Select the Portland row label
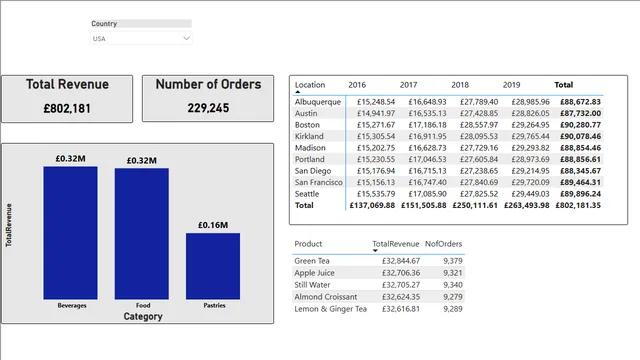The height and width of the screenshot is (360, 640). [310, 159]
